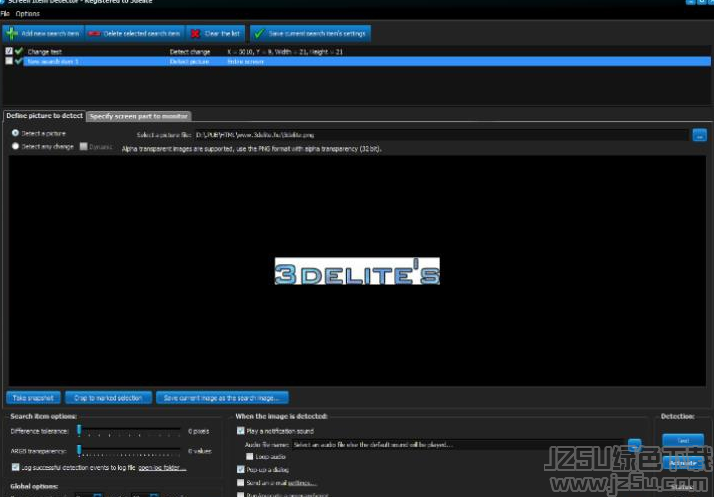Adjust the ARGB transparency slider
The image size is (714, 497).
tap(79, 450)
